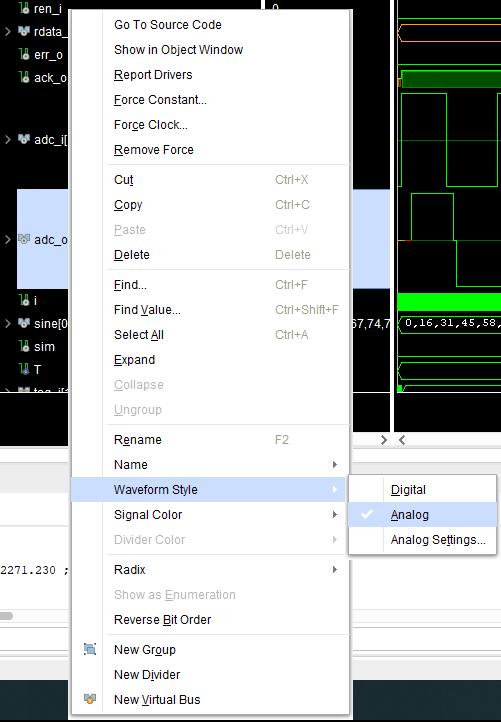Click the ack_o signal icon

[24, 77]
